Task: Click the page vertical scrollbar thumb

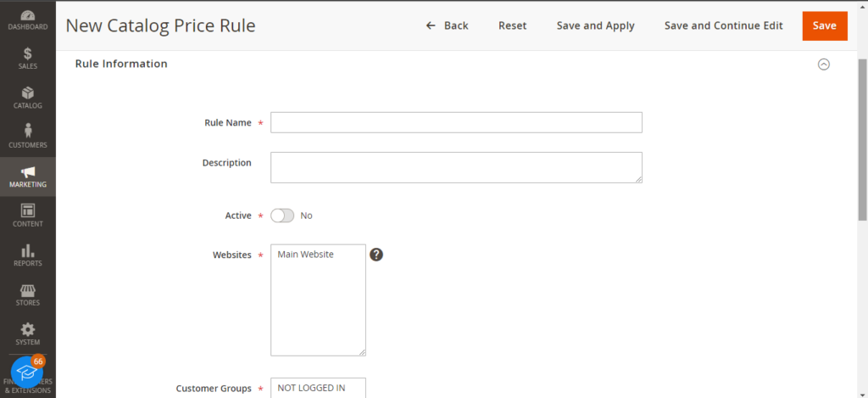Action: point(862,138)
